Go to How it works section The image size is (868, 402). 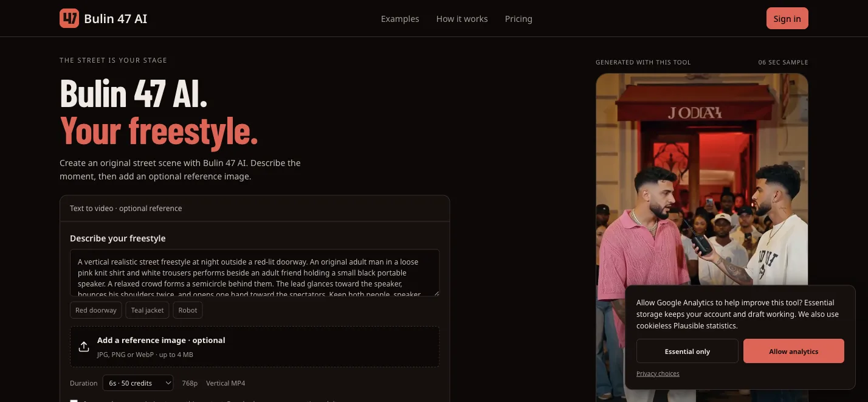point(462,19)
